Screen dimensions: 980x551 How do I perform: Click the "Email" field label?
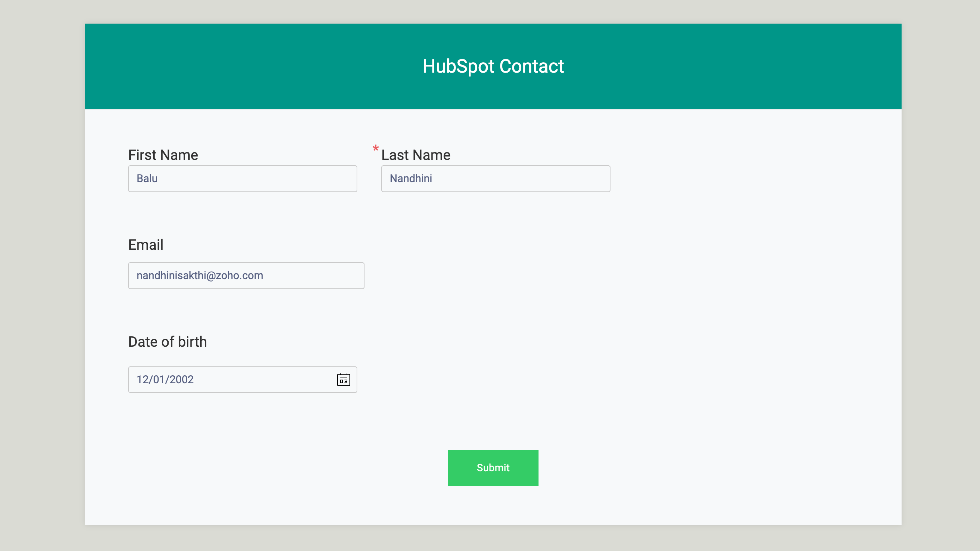pos(146,245)
